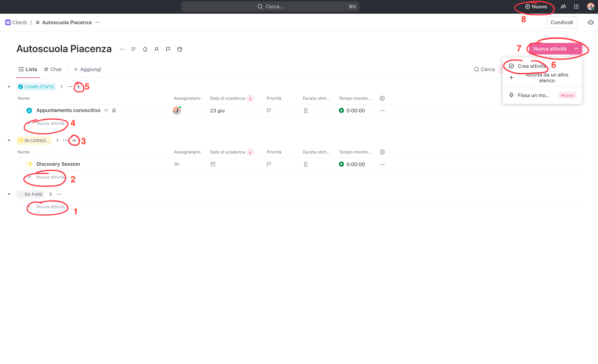Open the ellipsis menu beside the Autoscuola Piacenza title
598x364 pixels.
click(122, 49)
